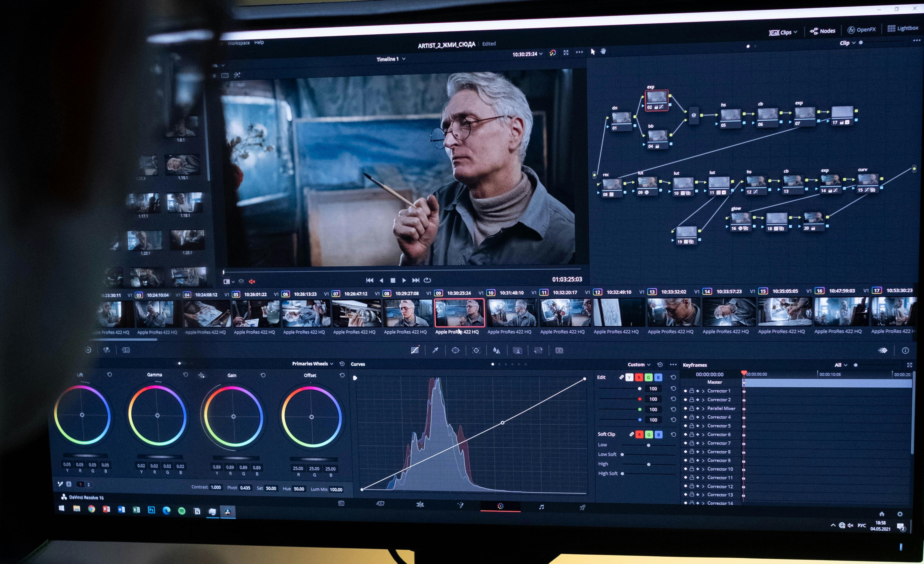Select the hand pan tool in node editor

pyautogui.click(x=603, y=51)
